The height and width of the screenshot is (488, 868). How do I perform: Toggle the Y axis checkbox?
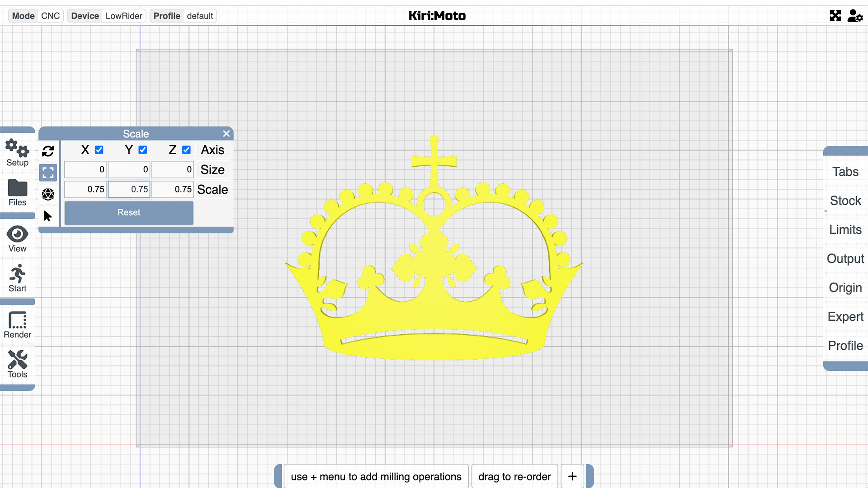143,150
